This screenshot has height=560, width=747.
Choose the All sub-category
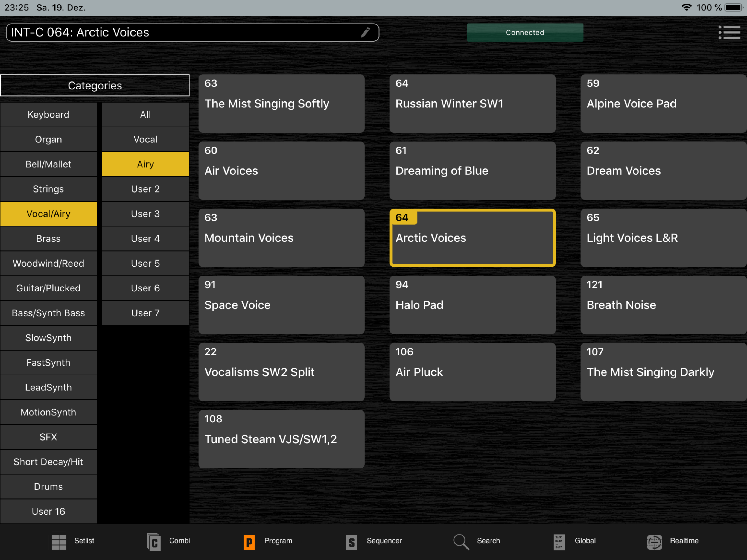145,115
